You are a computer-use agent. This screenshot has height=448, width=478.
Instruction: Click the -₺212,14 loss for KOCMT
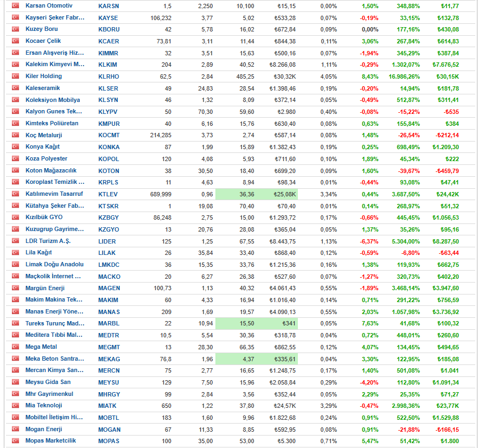click(447, 135)
